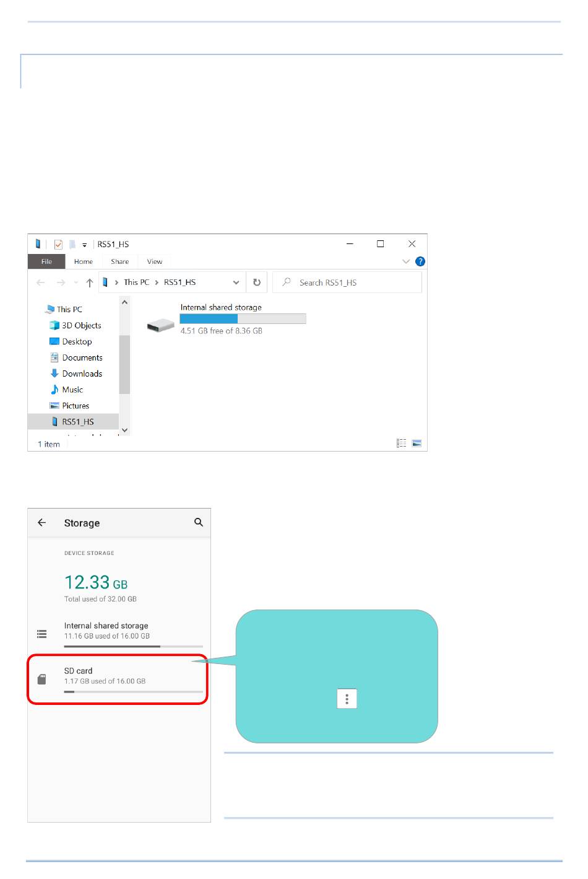
Task: Click the '1 item' status text
Action: [x=49, y=444]
